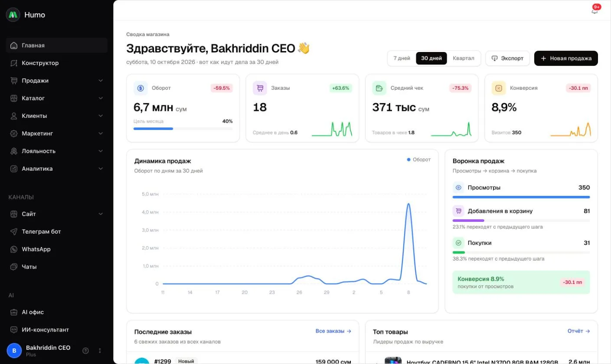Click the Humo logo icon
This screenshot has height=364, width=611.
(13, 15)
